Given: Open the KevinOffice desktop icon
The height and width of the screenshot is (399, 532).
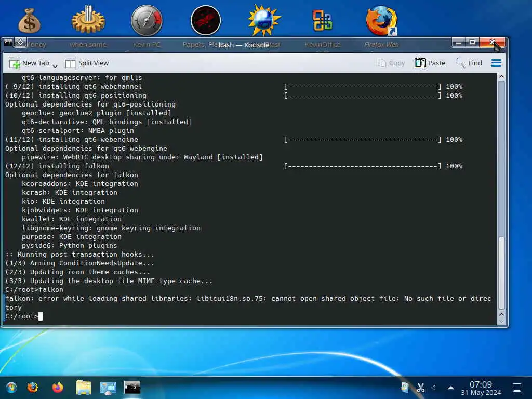Looking at the screenshot, I should [322, 20].
